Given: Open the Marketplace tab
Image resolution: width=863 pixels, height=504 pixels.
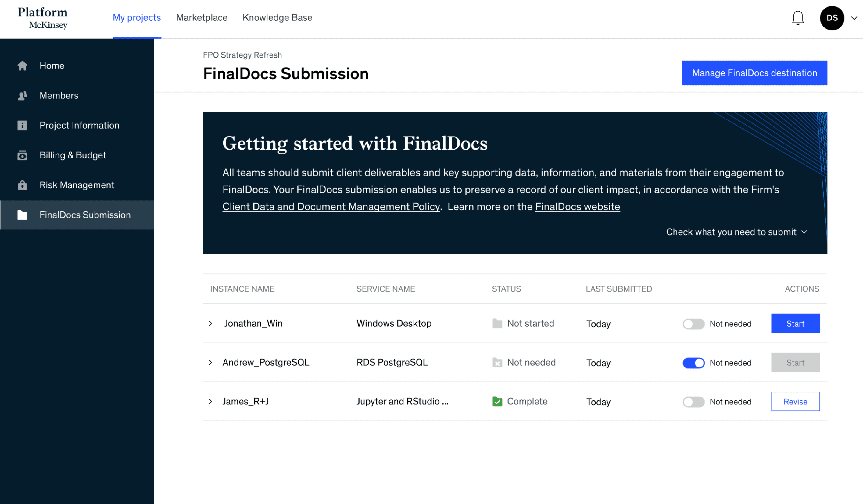Looking at the screenshot, I should (x=202, y=18).
